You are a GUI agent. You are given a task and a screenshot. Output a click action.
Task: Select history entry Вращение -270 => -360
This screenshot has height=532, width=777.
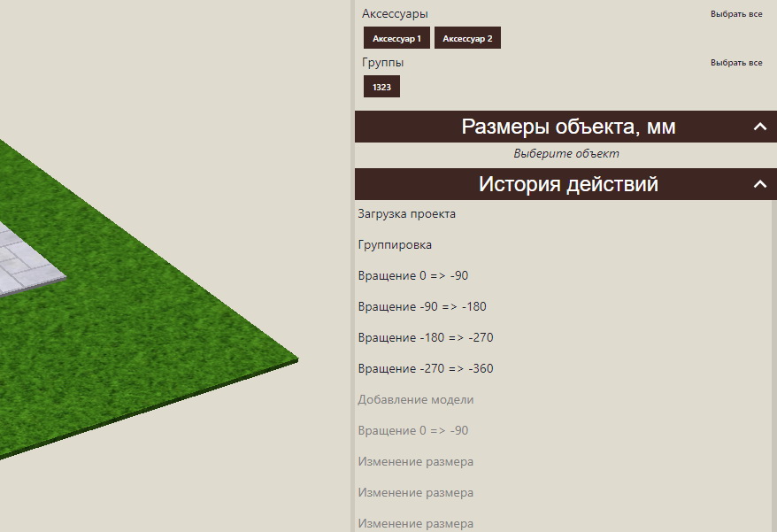pos(425,368)
